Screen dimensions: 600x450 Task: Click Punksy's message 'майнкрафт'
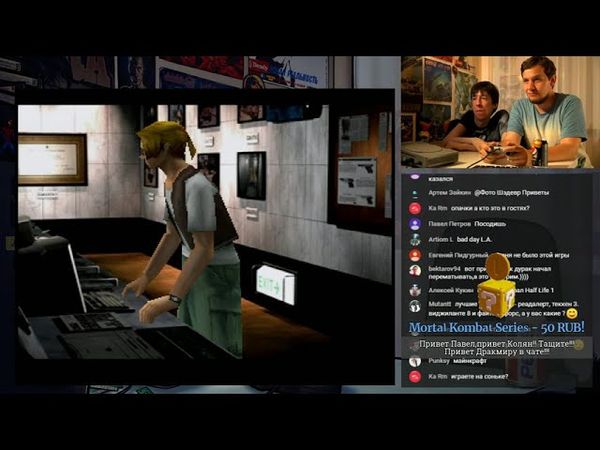click(470, 361)
